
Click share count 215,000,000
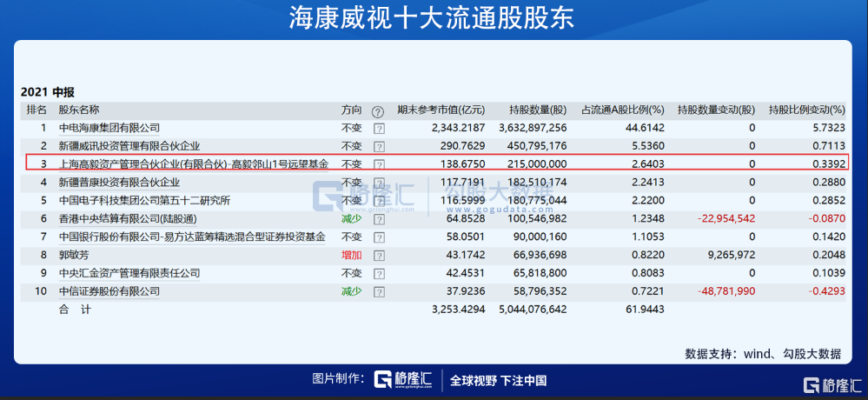pyautogui.click(x=537, y=164)
